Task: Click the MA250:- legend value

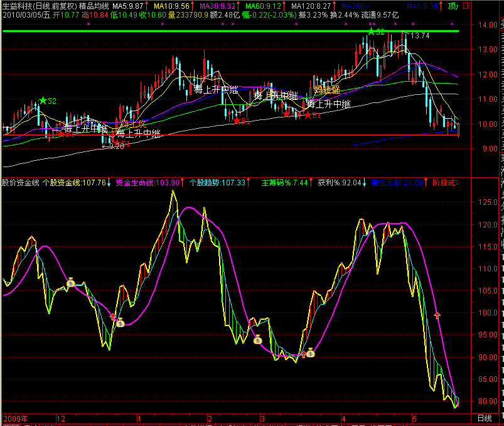Action: point(355,6)
